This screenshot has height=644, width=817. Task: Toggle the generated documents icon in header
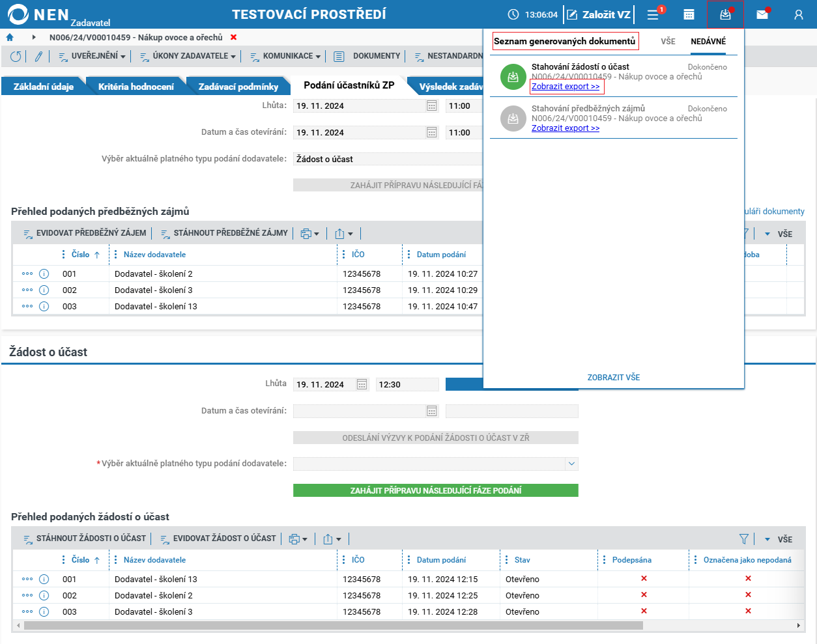[x=725, y=14]
